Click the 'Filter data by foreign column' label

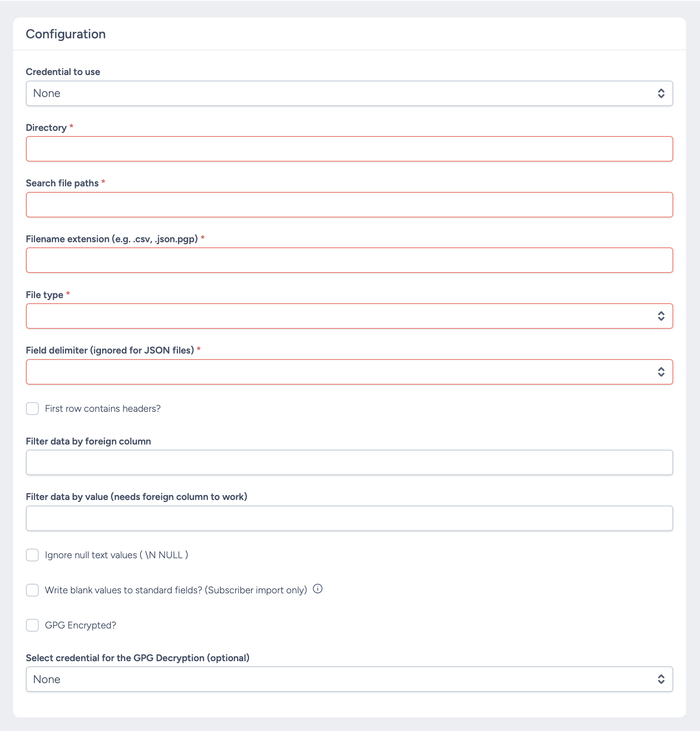point(89,441)
